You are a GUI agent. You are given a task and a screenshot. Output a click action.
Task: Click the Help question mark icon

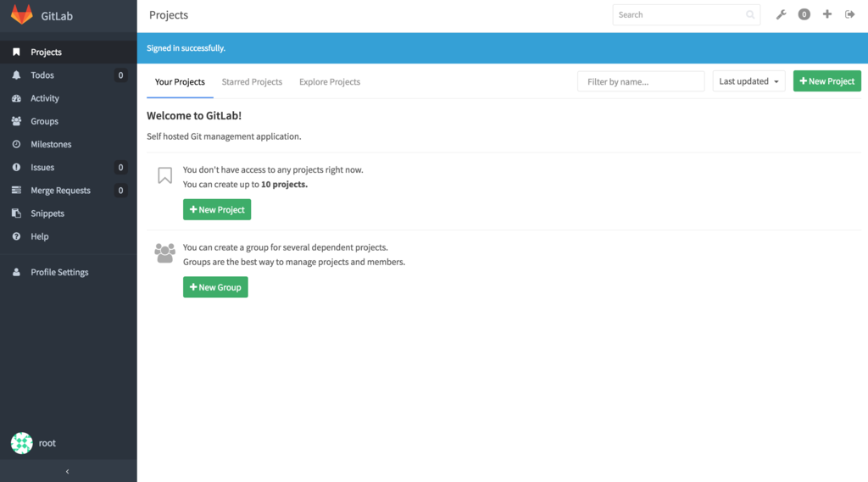coord(16,236)
